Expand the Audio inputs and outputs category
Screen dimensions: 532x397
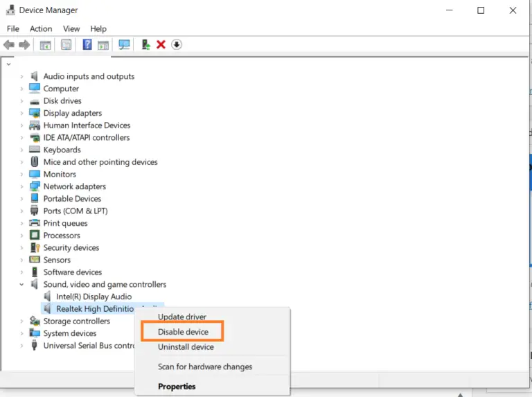[21, 77]
